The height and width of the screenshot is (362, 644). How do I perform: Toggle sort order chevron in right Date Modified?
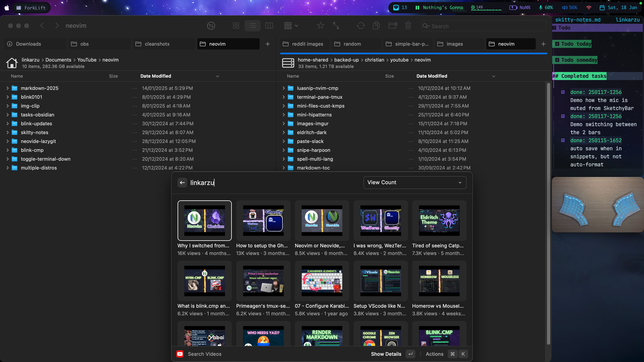(x=493, y=76)
